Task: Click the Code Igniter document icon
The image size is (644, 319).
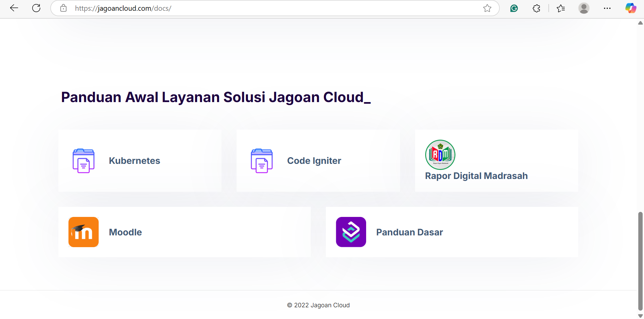Action: [x=262, y=161]
